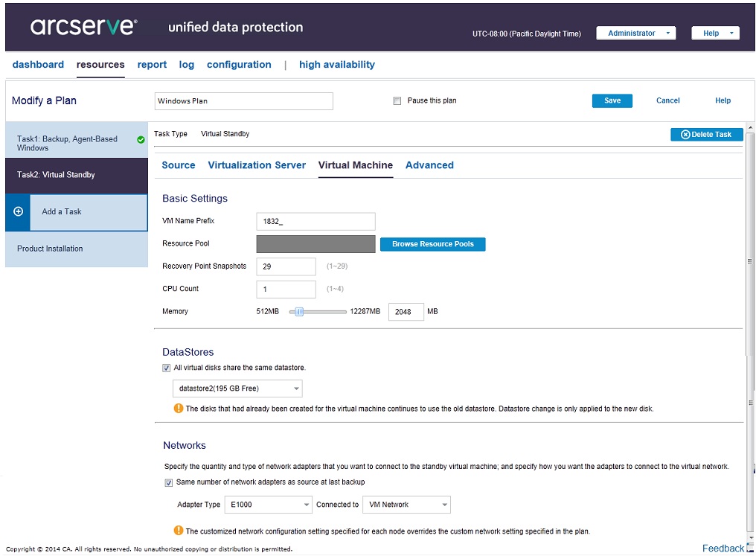Toggle Same number of network adapters checkbox

[x=169, y=482]
